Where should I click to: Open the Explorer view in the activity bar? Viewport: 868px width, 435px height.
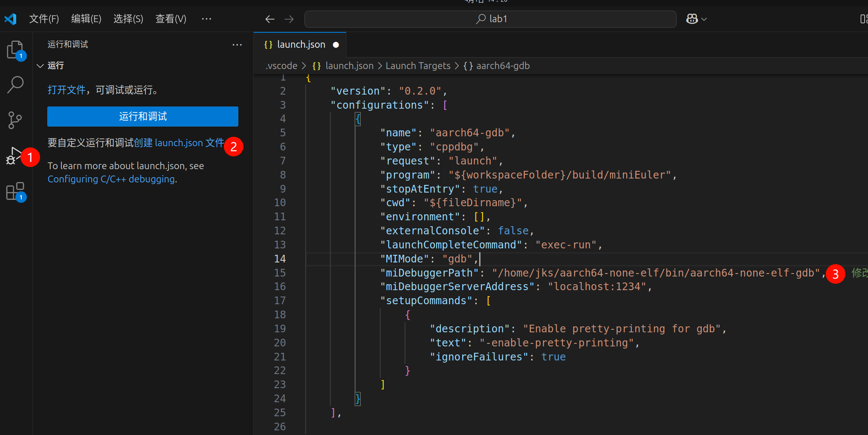(x=15, y=50)
